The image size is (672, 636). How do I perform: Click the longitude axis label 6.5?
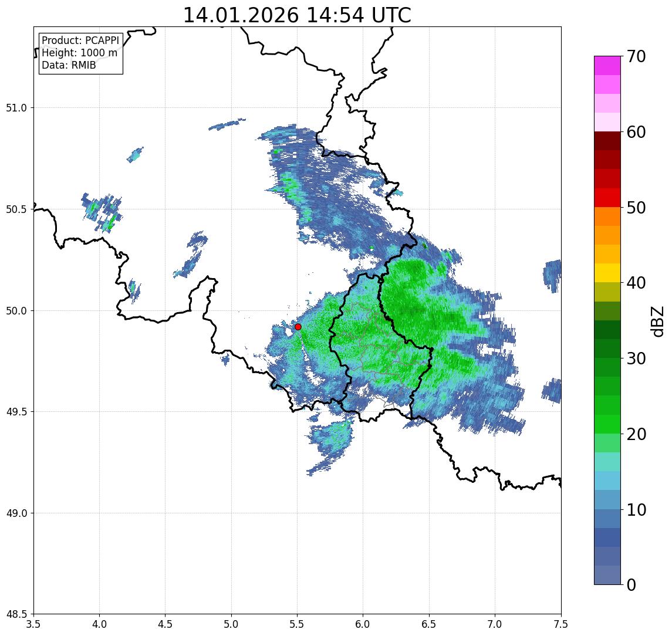[x=430, y=624]
